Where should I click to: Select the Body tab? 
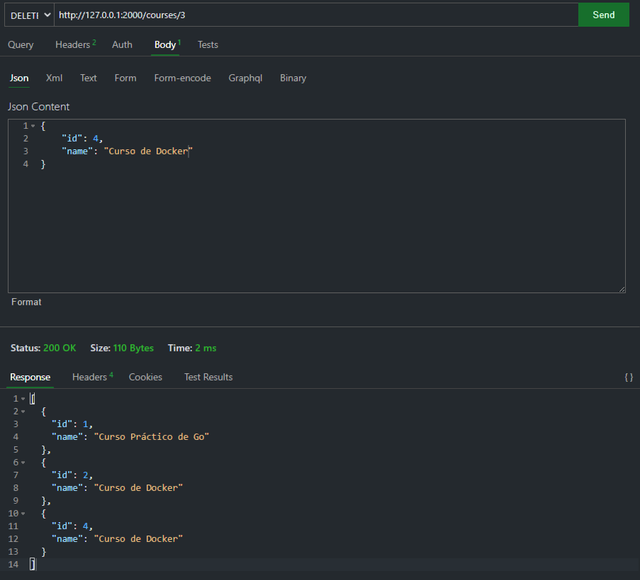point(165,44)
